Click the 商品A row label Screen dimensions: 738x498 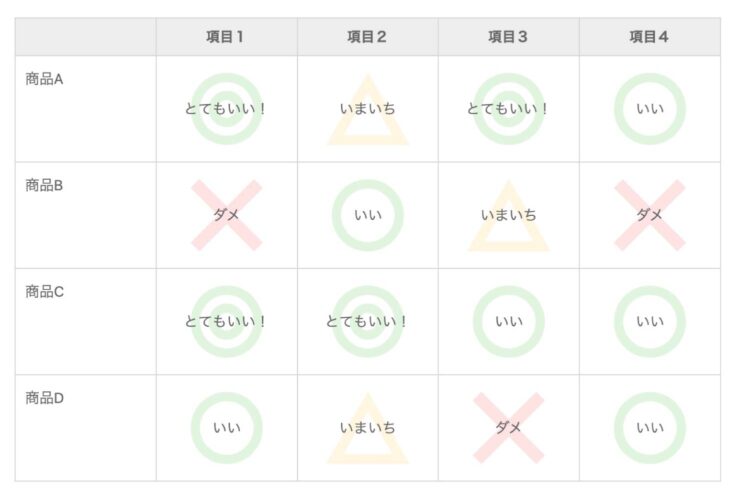(x=44, y=79)
